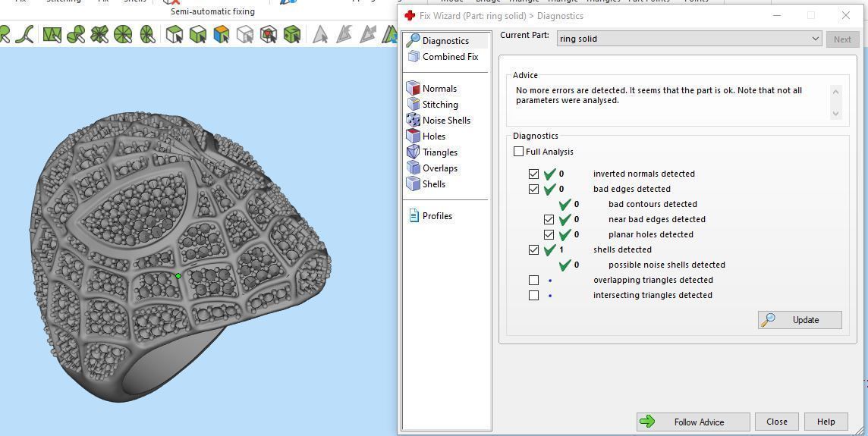The width and height of the screenshot is (868, 436).
Task: Enable intersecting triangles detected checkbox
Action: coord(533,296)
